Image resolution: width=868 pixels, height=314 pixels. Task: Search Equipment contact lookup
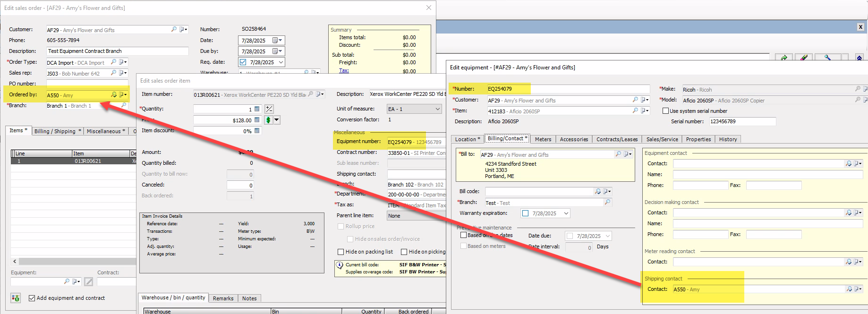849,163
